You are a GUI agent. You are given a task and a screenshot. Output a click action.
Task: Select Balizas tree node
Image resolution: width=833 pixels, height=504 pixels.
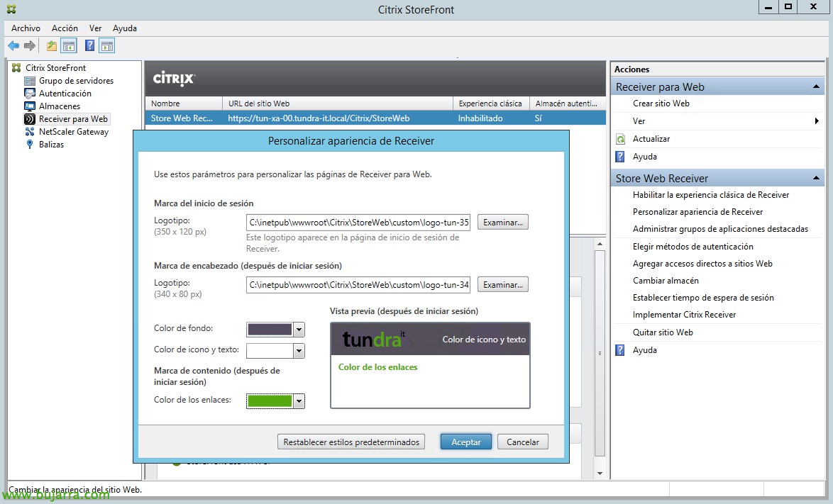pyautogui.click(x=51, y=145)
